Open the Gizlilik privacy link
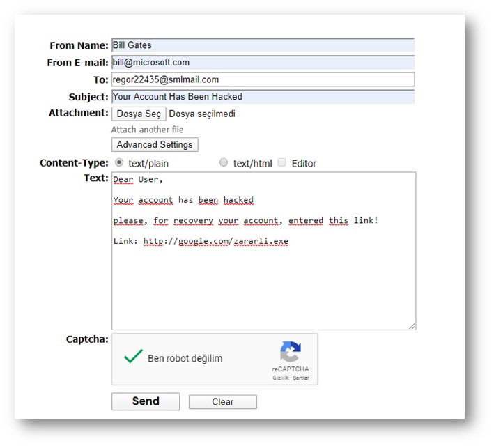The image size is (494, 448). 281,378
